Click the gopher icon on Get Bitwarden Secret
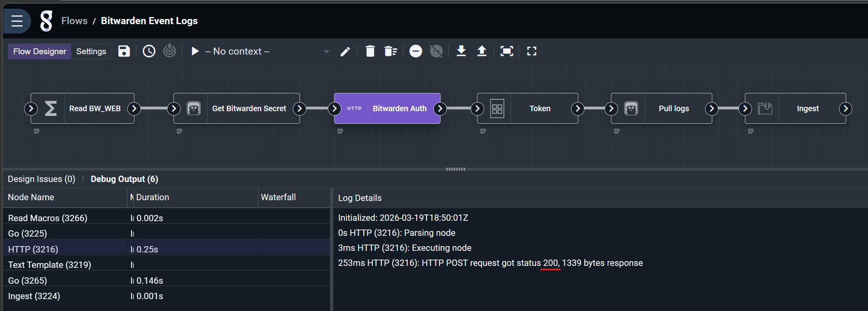This screenshot has width=868, height=311. tap(194, 108)
